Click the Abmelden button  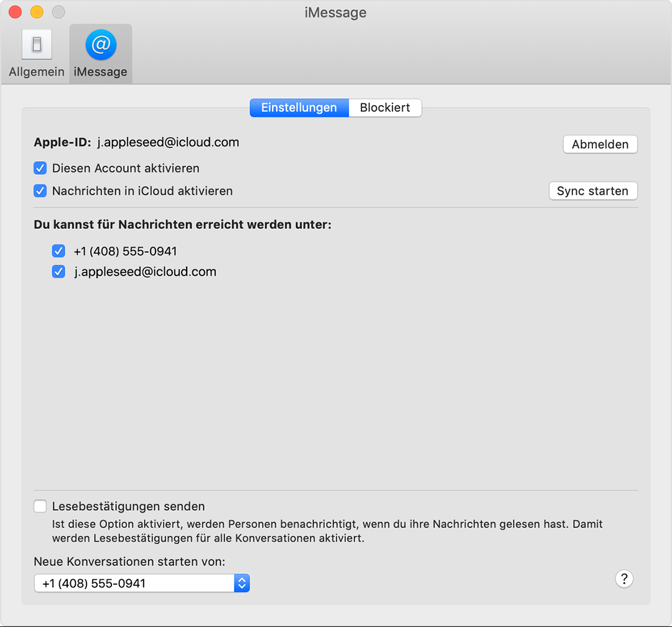pyautogui.click(x=600, y=144)
